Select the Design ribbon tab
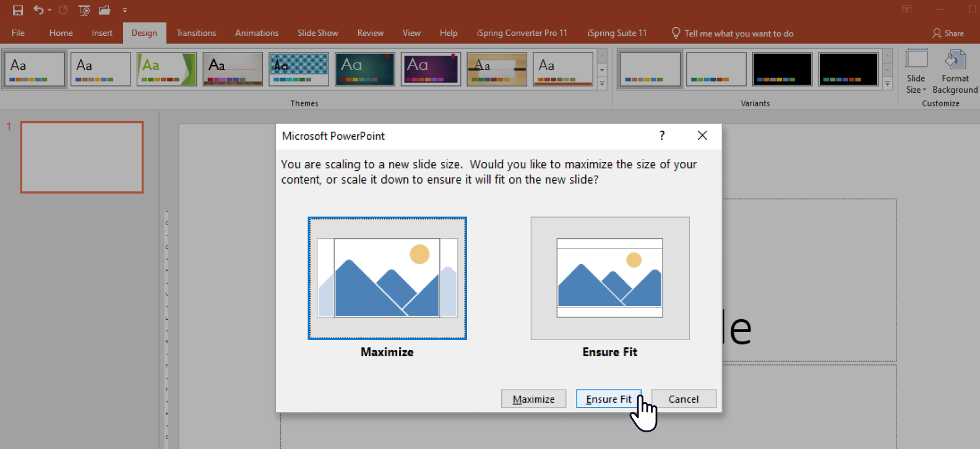The width and height of the screenshot is (980, 449). pyautogui.click(x=144, y=33)
